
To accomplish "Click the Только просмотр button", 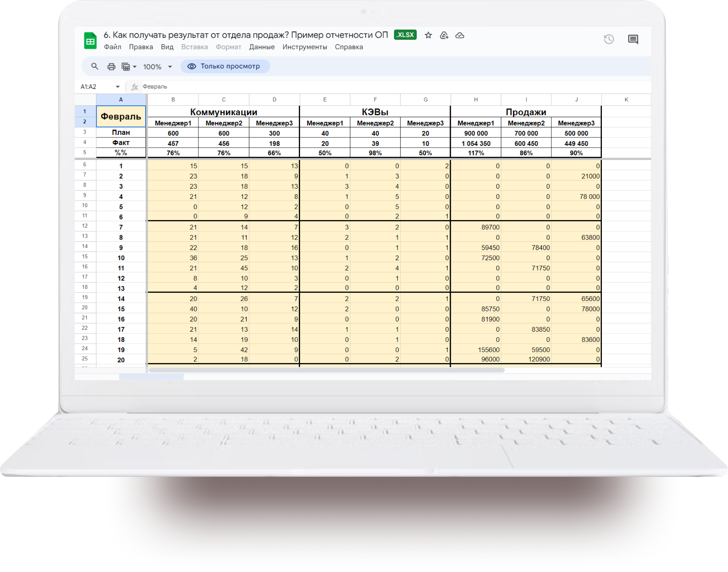I will click(x=225, y=66).
